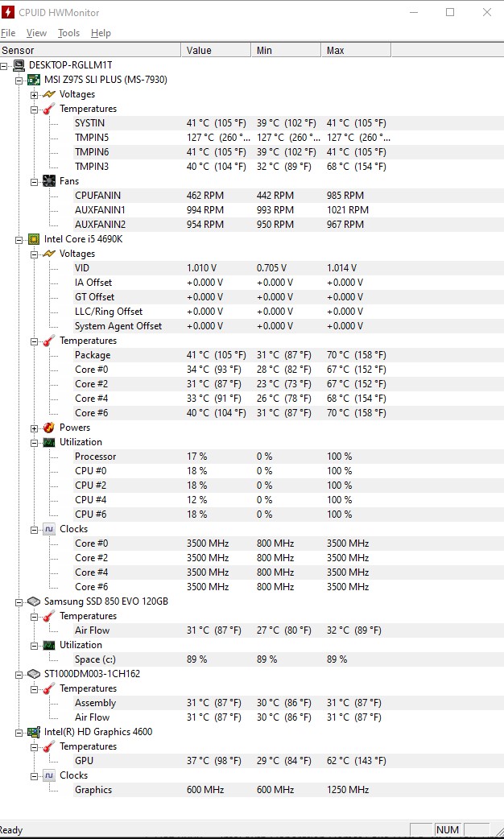
Task: Click the Intel Core i5 4690K CPU icon
Action: (34, 239)
